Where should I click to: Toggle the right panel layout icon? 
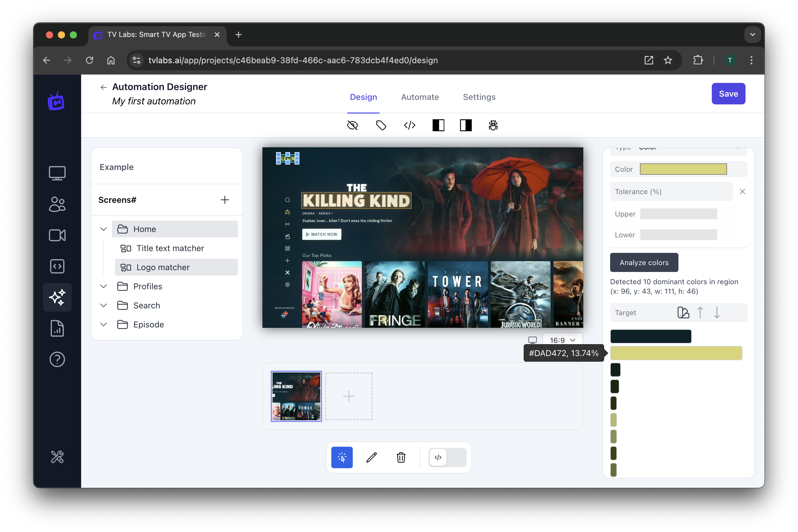(466, 126)
